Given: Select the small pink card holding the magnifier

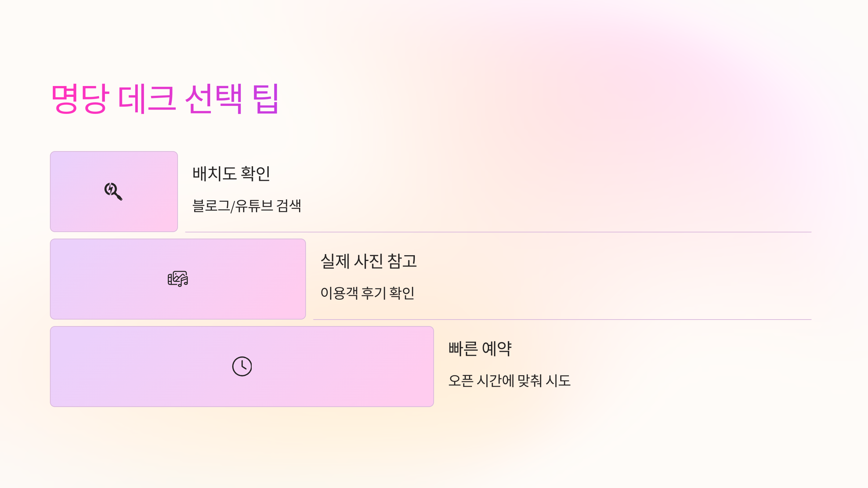Looking at the screenshot, I should pos(114,192).
